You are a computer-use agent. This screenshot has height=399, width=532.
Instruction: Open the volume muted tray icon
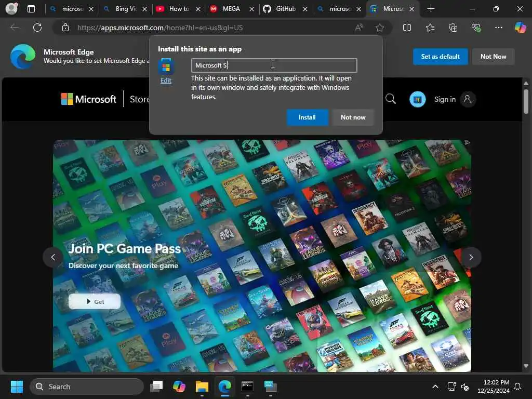465,387
